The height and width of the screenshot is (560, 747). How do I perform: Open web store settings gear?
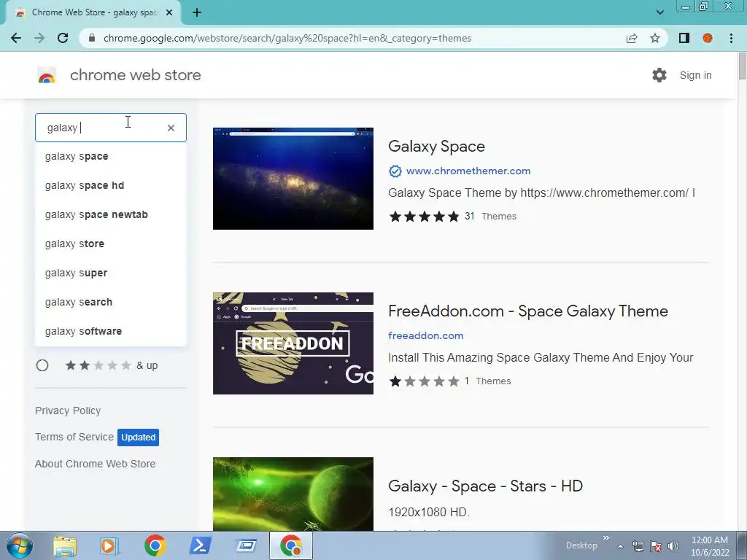[x=659, y=75]
